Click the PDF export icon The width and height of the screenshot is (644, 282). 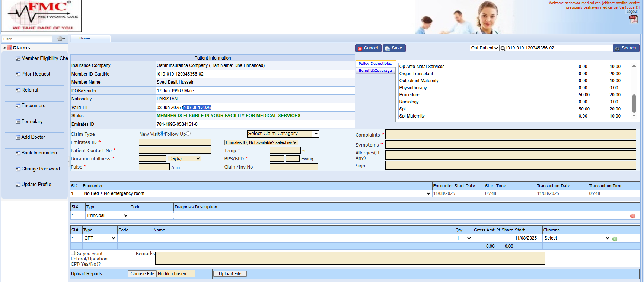pos(634,19)
